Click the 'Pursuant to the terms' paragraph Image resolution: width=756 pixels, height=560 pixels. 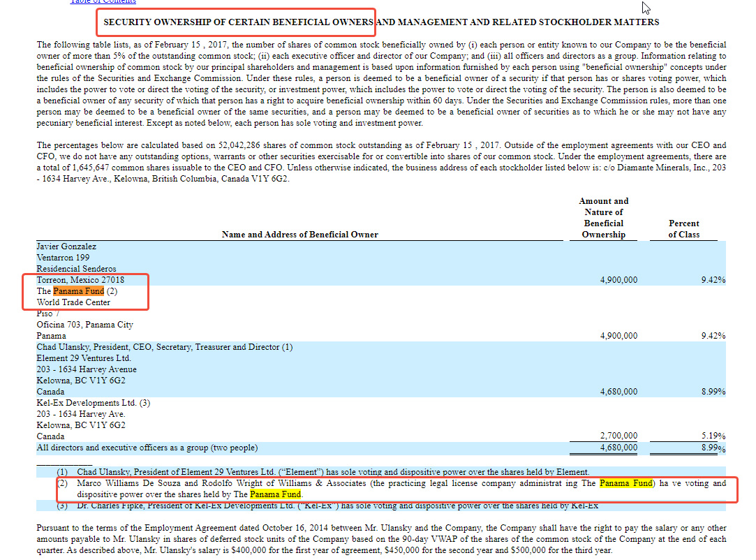(381, 539)
